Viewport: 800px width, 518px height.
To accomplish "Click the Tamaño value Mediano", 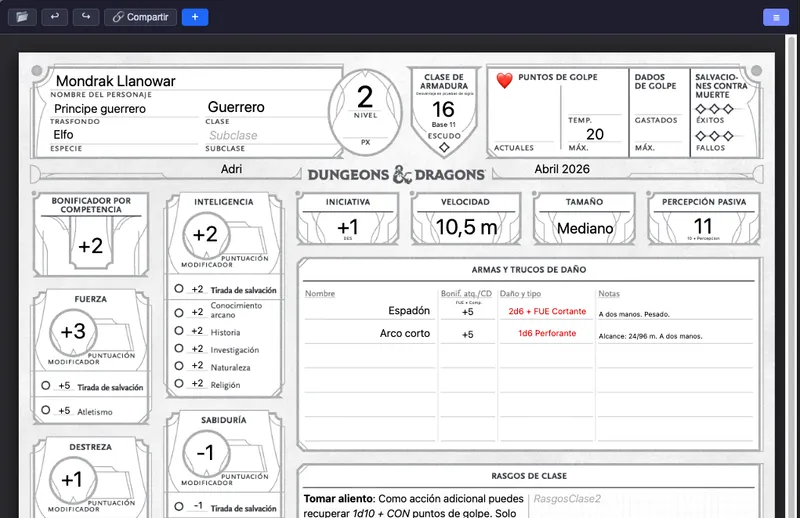I will point(585,228).
